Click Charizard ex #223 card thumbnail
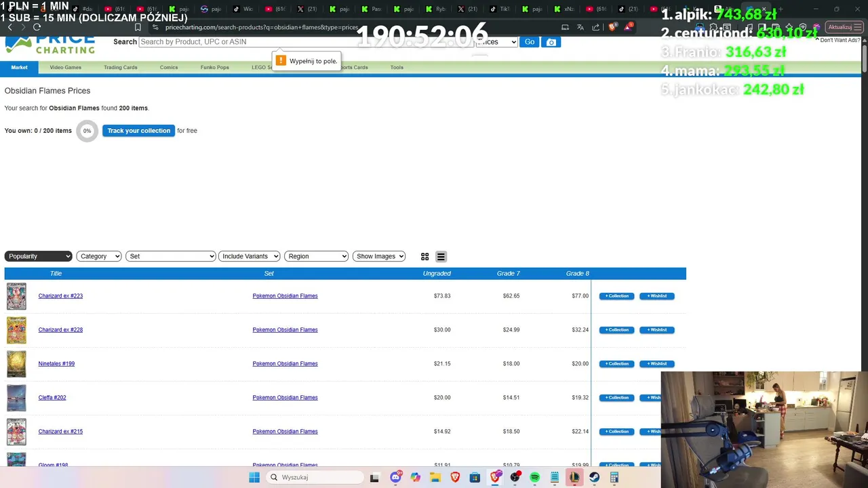Viewport: 868px width, 488px height. click(x=16, y=296)
